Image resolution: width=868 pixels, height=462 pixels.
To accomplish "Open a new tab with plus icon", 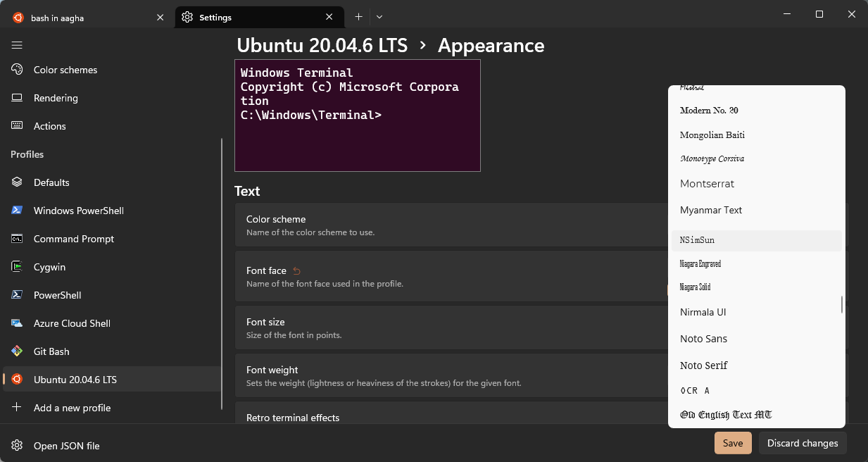I will point(358,16).
